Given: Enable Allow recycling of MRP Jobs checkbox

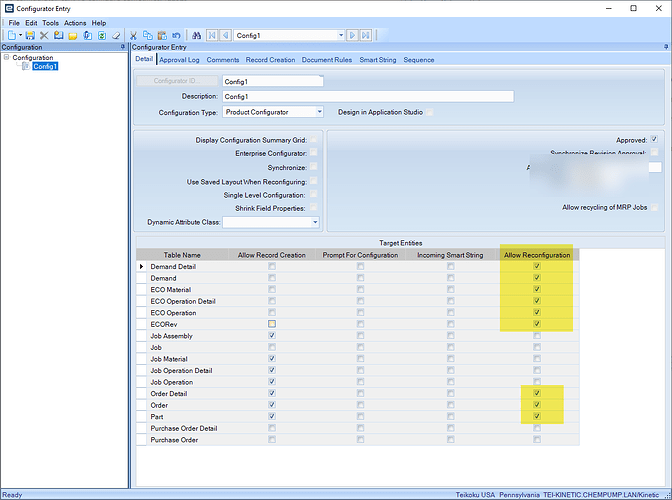Looking at the screenshot, I should (x=654, y=207).
